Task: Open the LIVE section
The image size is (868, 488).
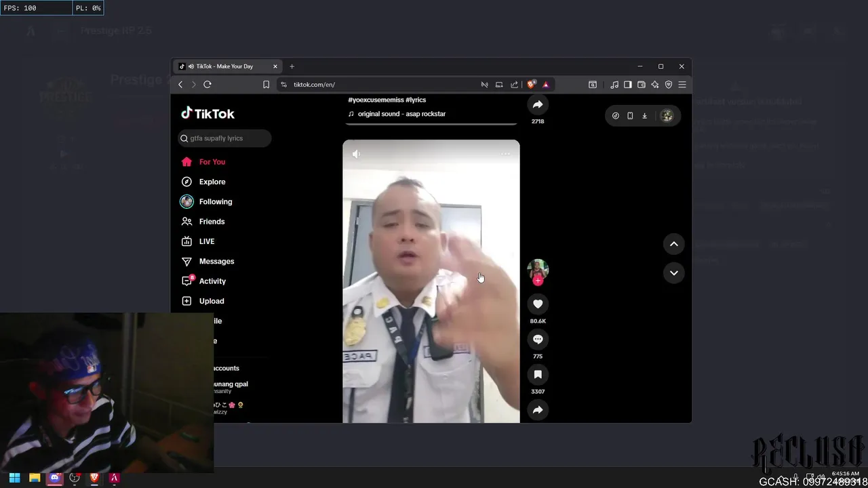Action: (198, 241)
